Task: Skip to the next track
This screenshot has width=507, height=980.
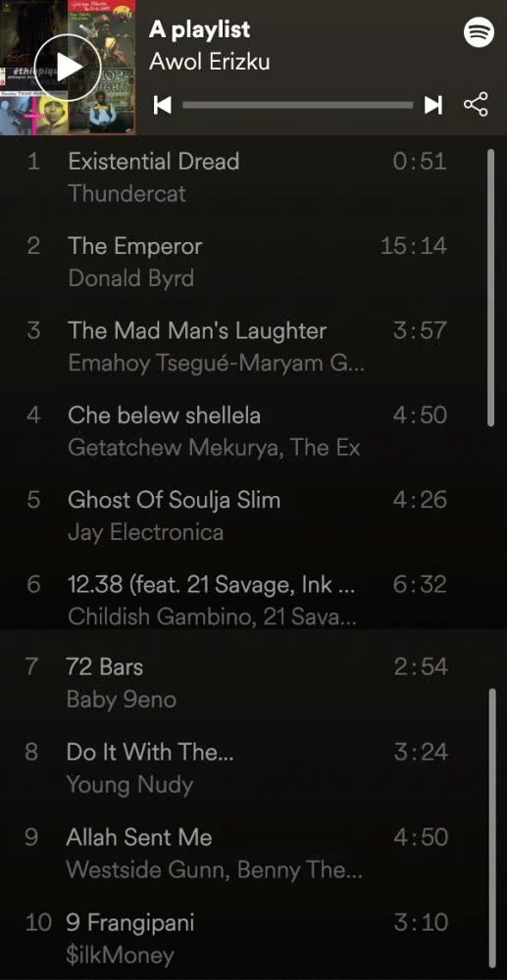Action: (x=433, y=105)
